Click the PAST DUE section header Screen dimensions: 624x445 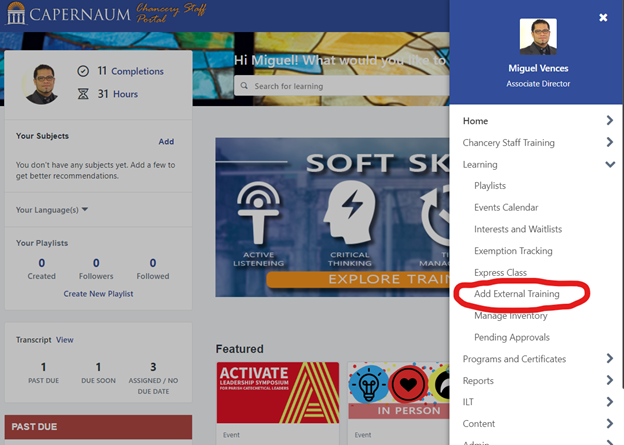tap(98, 427)
